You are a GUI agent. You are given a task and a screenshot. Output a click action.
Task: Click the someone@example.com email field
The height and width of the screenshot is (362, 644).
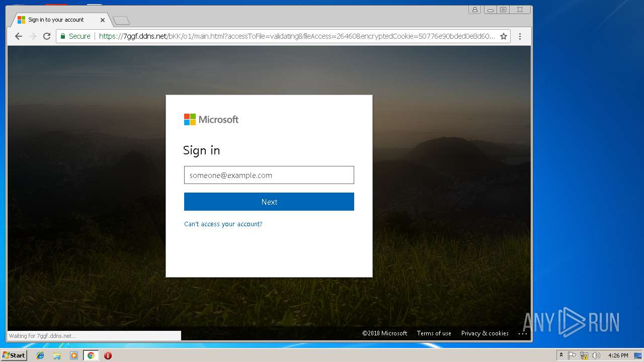269,175
